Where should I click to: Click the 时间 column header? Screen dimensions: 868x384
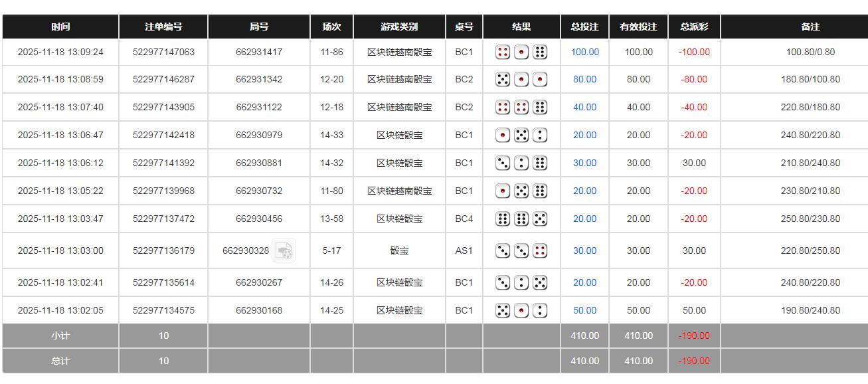[60, 27]
